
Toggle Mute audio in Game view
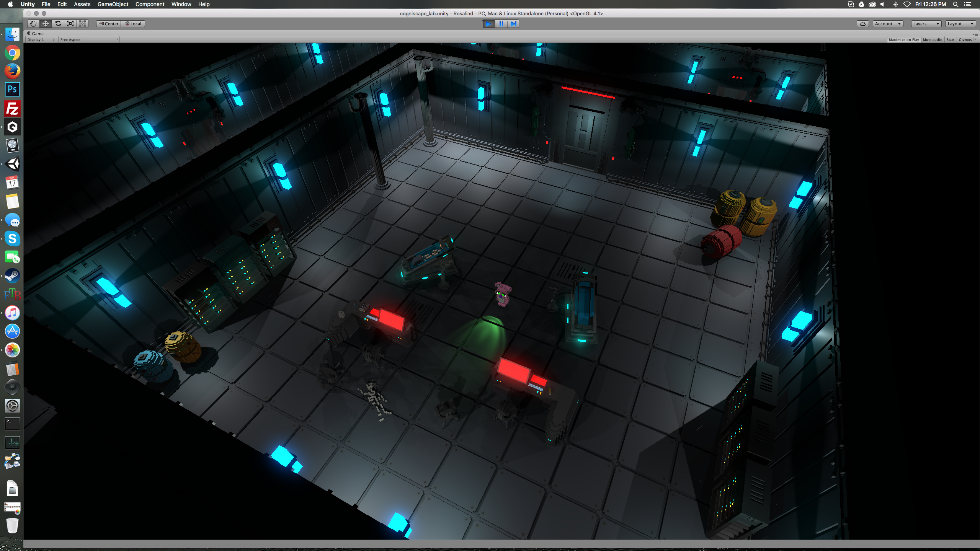932,40
